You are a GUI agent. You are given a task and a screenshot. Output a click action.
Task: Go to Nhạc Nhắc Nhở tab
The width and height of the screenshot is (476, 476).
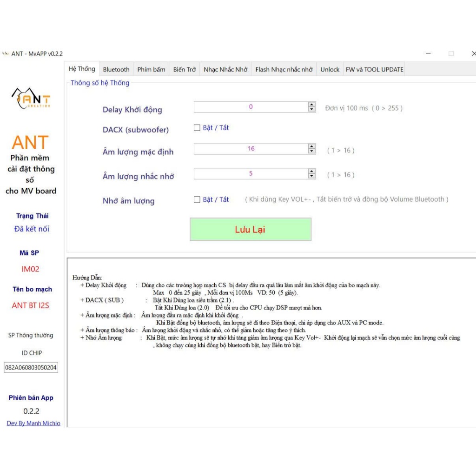225,69
